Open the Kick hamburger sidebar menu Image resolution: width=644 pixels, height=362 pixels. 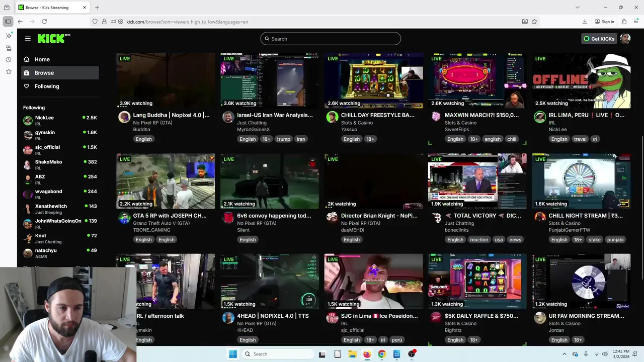[x=28, y=38]
